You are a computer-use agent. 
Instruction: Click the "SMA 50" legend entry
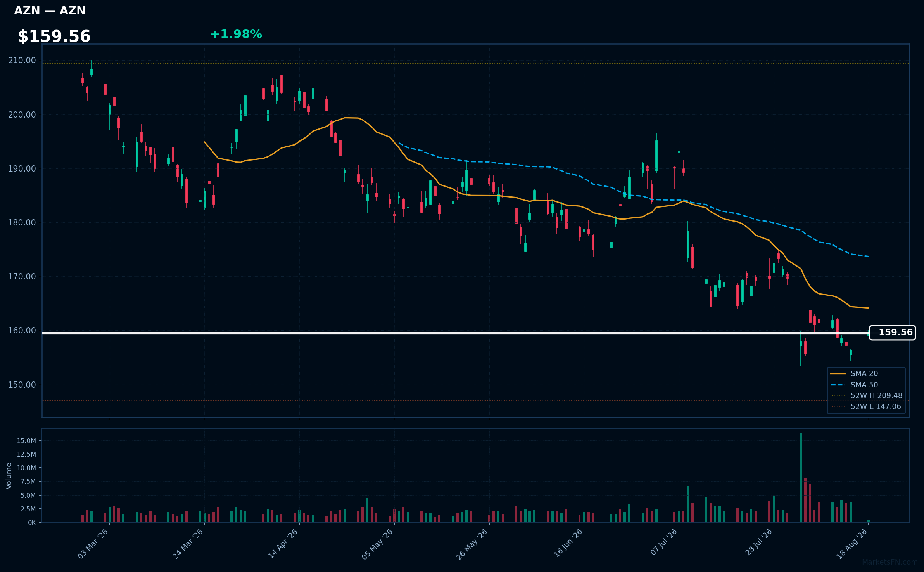click(x=854, y=385)
